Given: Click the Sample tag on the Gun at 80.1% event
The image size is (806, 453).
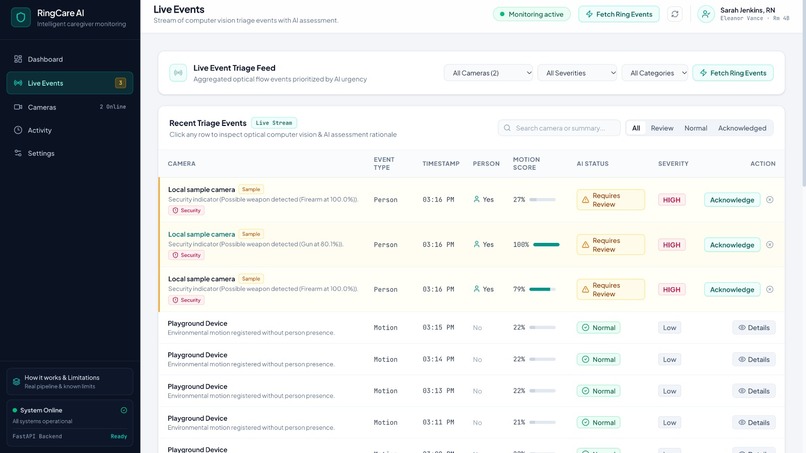Looking at the screenshot, I should tap(251, 234).
